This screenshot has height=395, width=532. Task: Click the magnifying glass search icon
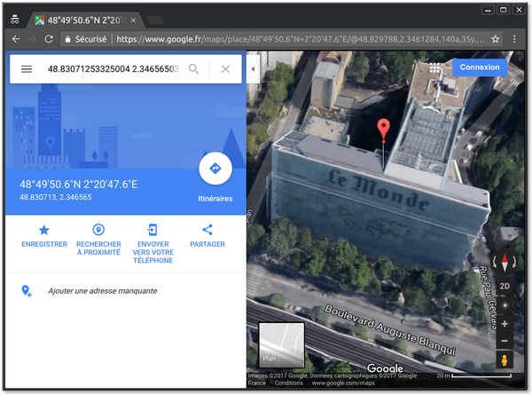193,69
